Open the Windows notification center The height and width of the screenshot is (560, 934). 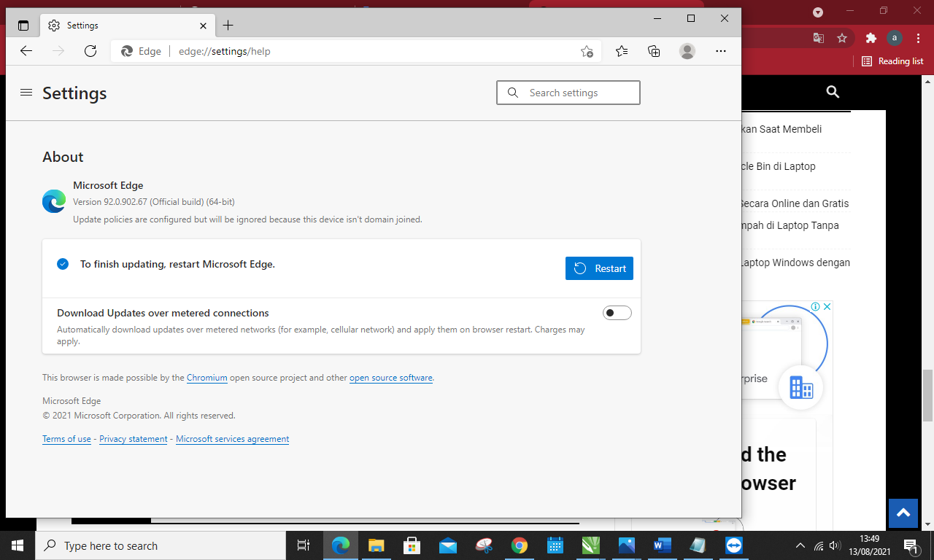911,545
